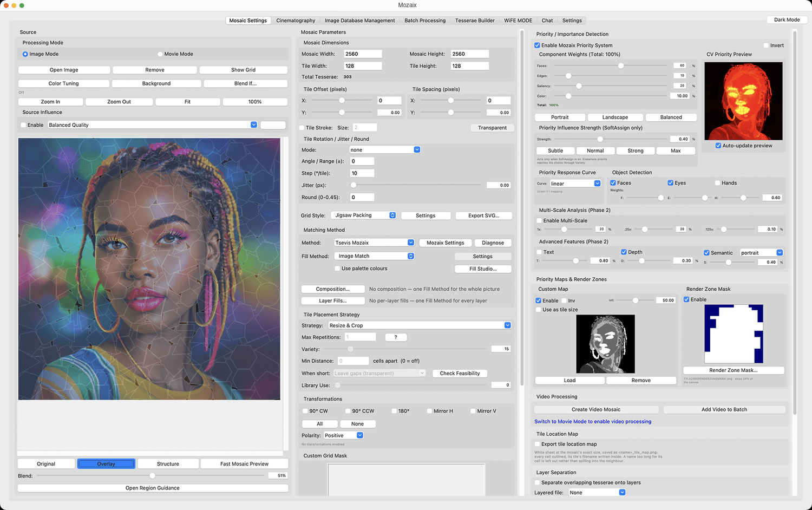Adjust the Blend slider

pyautogui.click(x=153, y=476)
